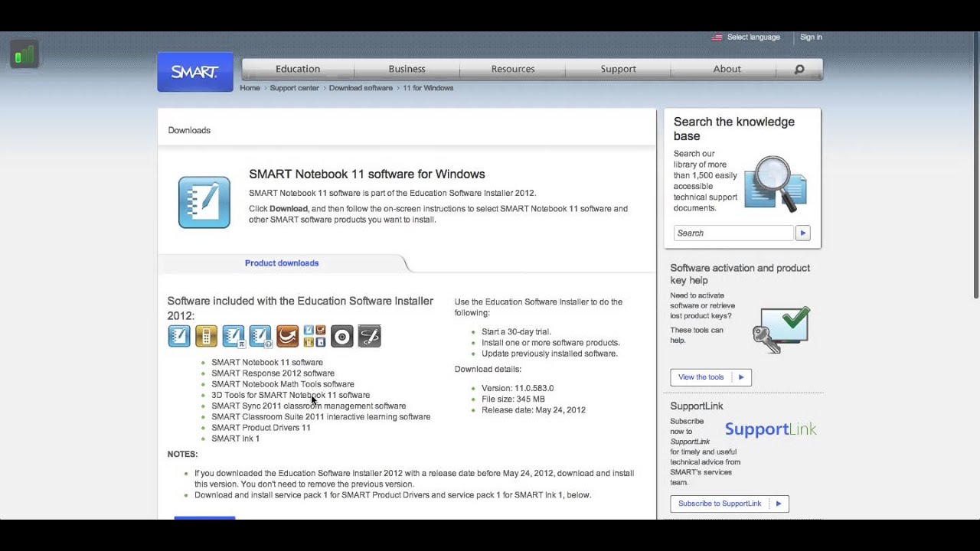
Task: Click the keys and monitor activation image
Action: (x=781, y=330)
